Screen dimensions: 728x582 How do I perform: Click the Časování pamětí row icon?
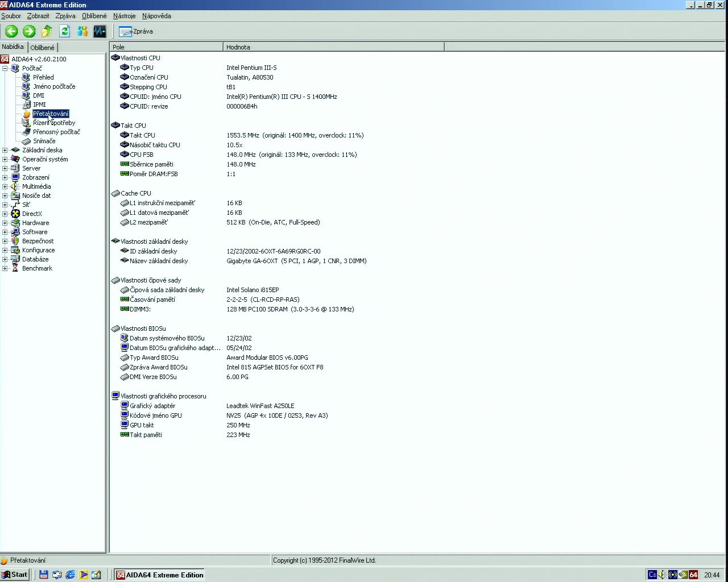(125, 300)
